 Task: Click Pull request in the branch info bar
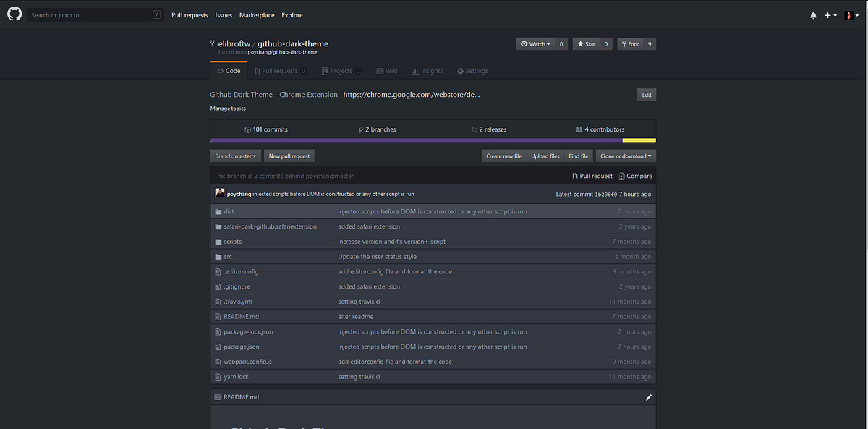click(592, 176)
